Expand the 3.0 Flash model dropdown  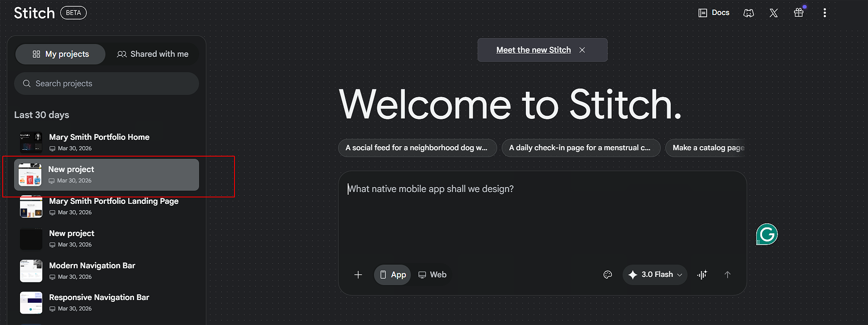pos(655,275)
